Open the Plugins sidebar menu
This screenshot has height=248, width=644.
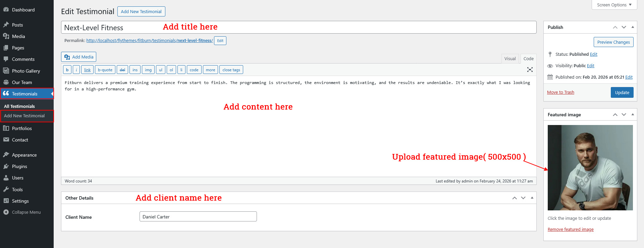(x=19, y=166)
